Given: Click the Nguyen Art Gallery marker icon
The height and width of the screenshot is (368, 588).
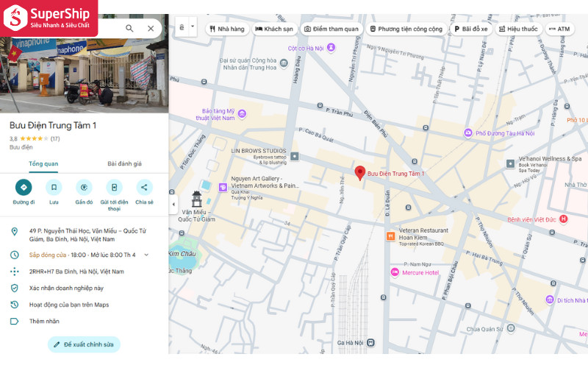Looking at the screenshot, I should pos(223,187).
